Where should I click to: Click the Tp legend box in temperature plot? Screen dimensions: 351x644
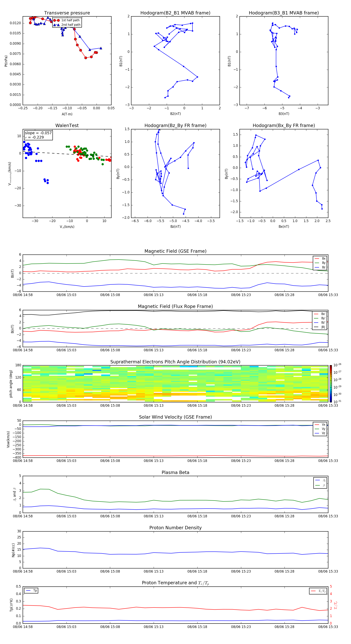(31, 591)
